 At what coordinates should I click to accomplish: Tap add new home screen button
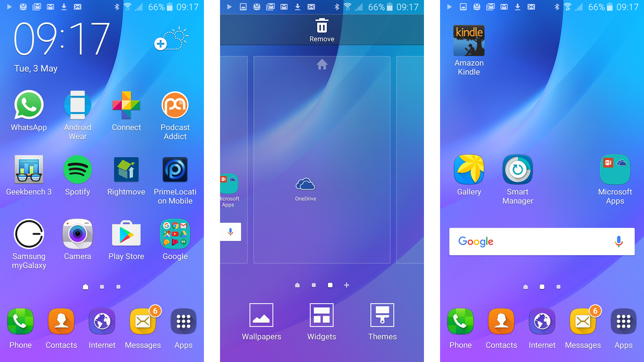(x=346, y=285)
